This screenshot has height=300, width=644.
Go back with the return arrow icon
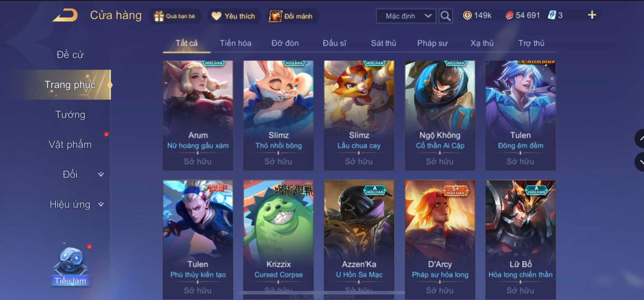65,15
